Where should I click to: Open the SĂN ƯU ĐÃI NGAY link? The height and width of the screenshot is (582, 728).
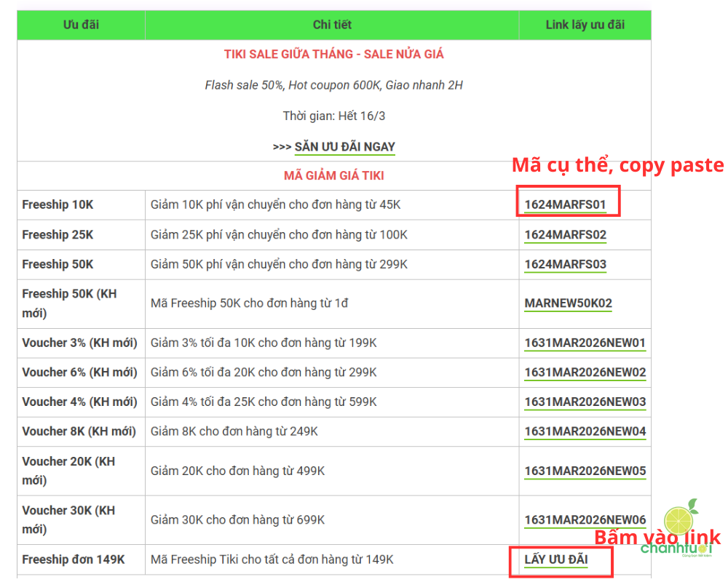click(x=344, y=146)
